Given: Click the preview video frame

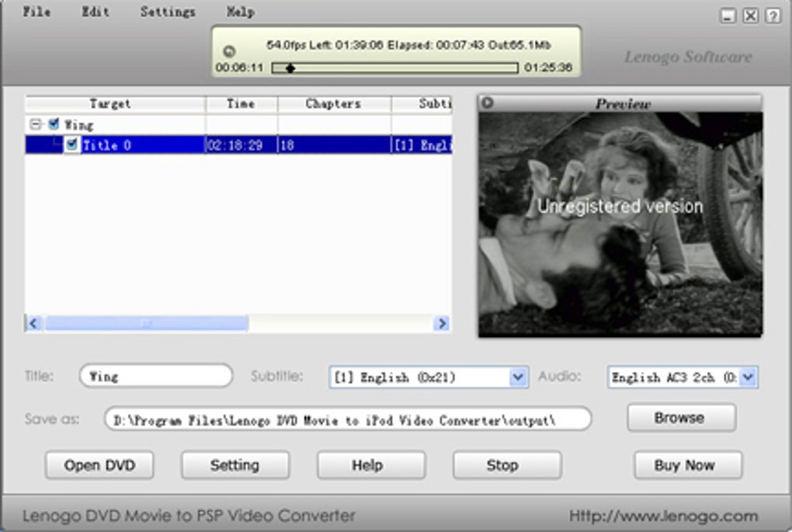Looking at the screenshot, I should pyautogui.click(x=620, y=224).
